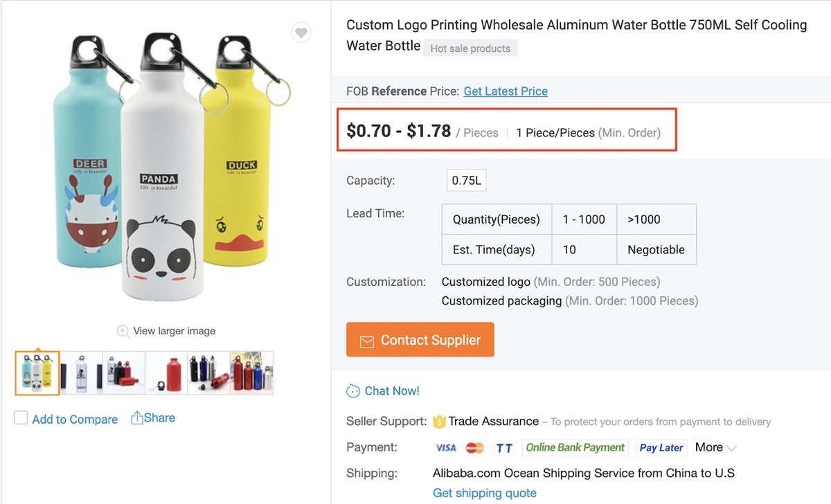This screenshot has height=504, width=831.
Task: Select the first thumbnail with three cartoon bottles
Action: [37, 373]
